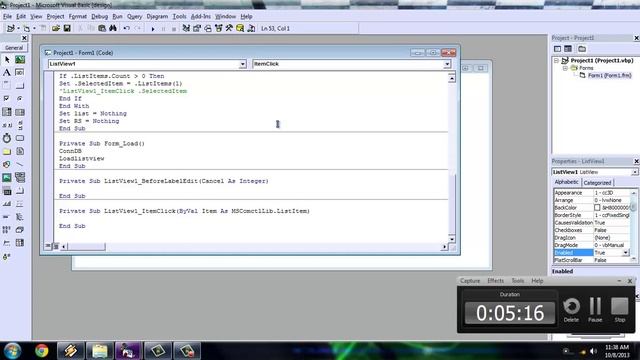Open the Form Layout Window toolbar icon
Viewport: 640px width, 360px height.
(208, 28)
